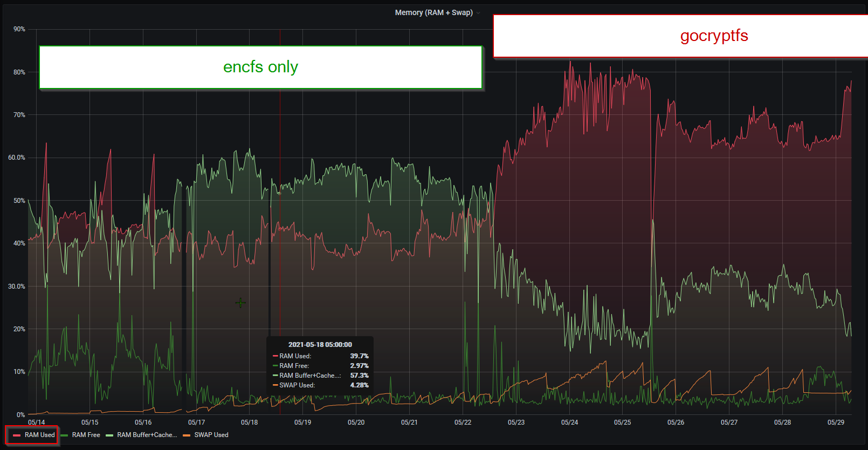Screen dimensions: 868x450
Task: Click the 0% y-axis label
Action: (x=21, y=415)
